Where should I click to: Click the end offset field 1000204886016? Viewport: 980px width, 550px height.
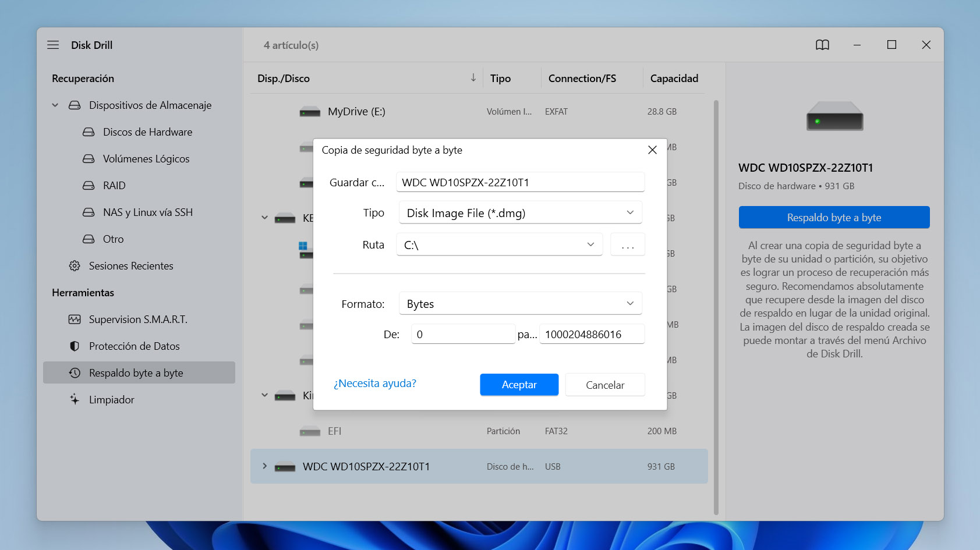[592, 334]
